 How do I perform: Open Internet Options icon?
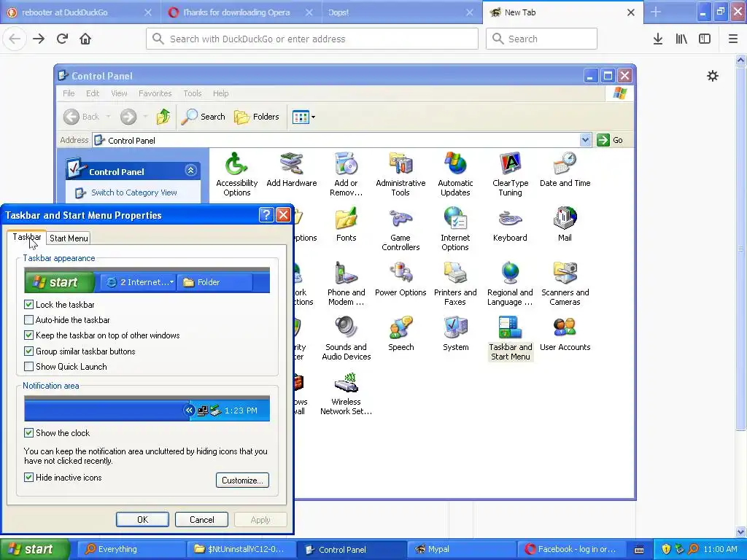pos(455,228)
